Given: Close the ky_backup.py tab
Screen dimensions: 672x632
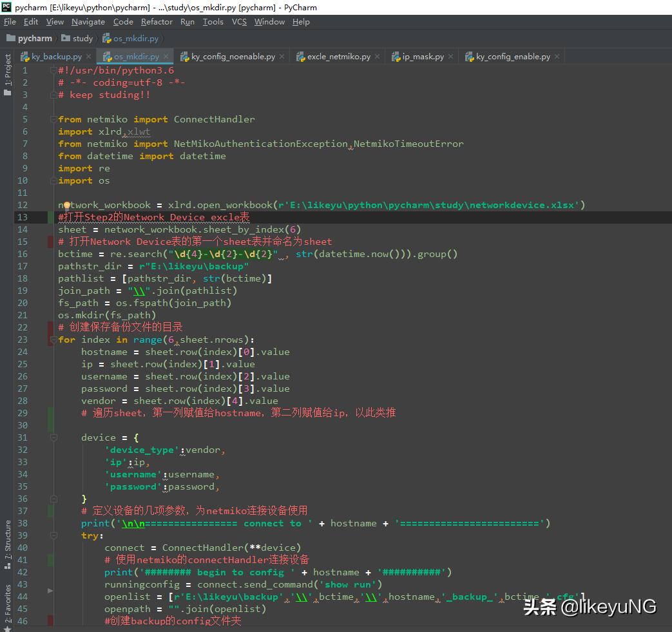Looking at the screenshot, I should click(88, 57).
